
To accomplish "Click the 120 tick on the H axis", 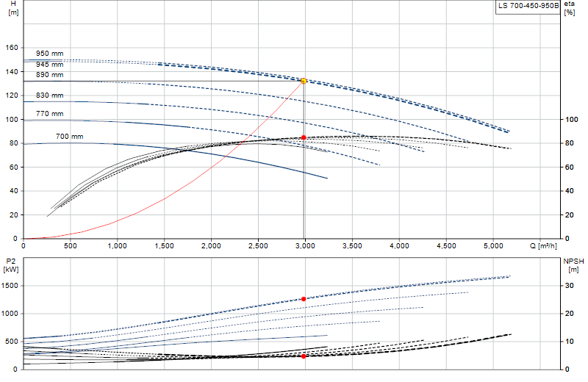I will click(x=12, y=95).
